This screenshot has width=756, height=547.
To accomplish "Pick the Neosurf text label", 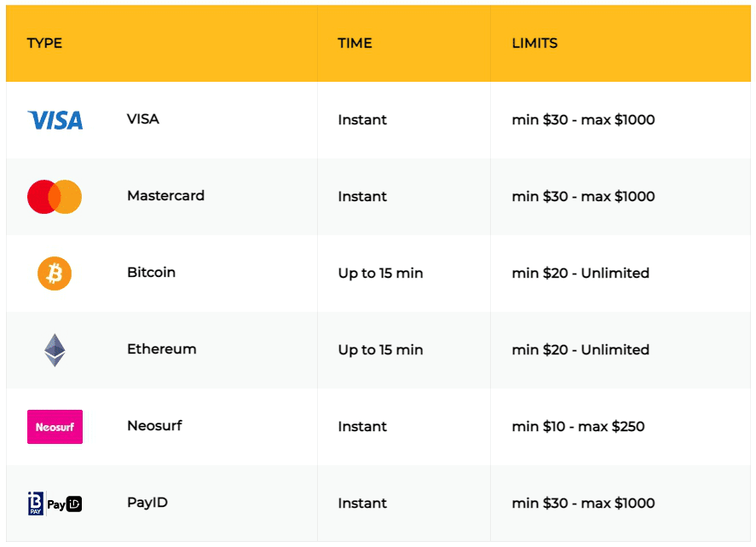I will tap(154, 426).
